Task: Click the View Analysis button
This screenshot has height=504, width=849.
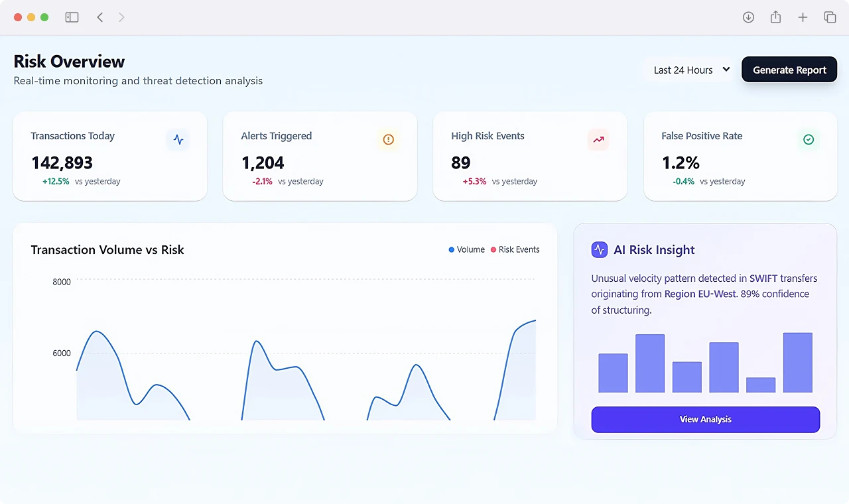Action: coord(706,419)
